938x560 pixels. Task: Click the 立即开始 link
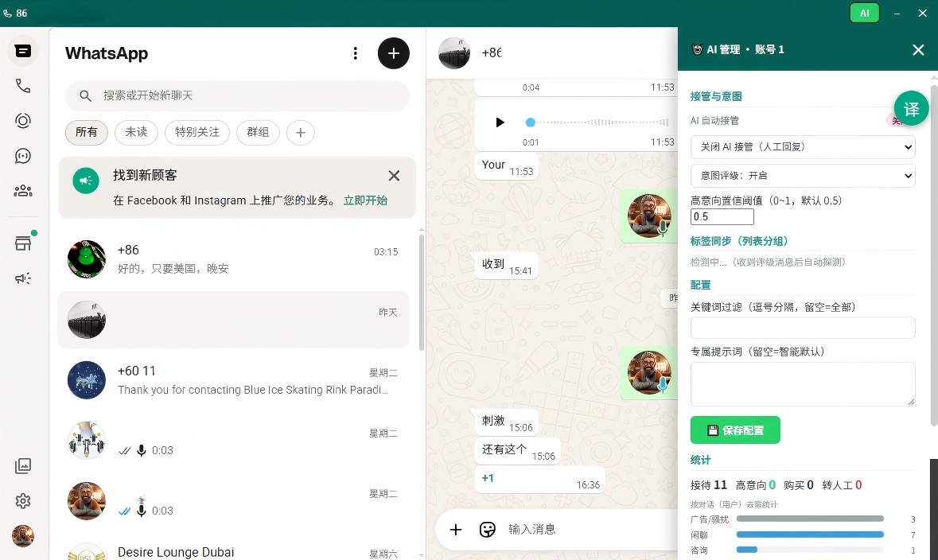coord(365,200)
